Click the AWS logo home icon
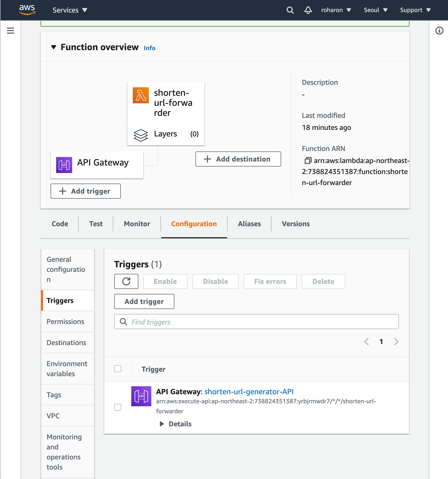 27,10
